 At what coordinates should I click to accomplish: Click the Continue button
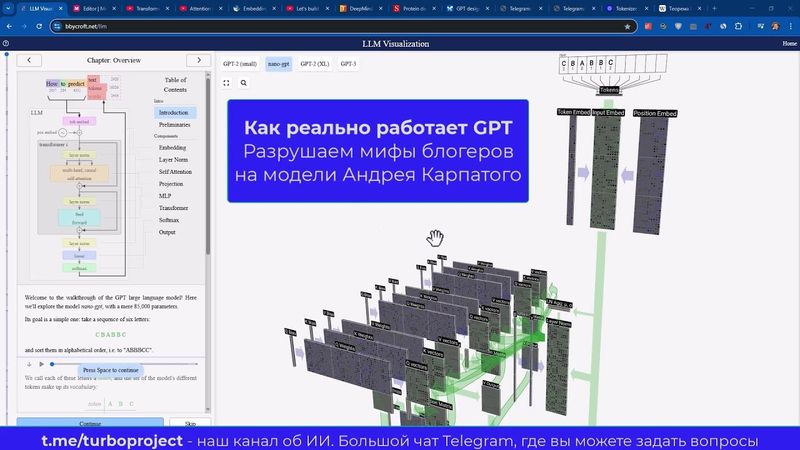[90, 422]
